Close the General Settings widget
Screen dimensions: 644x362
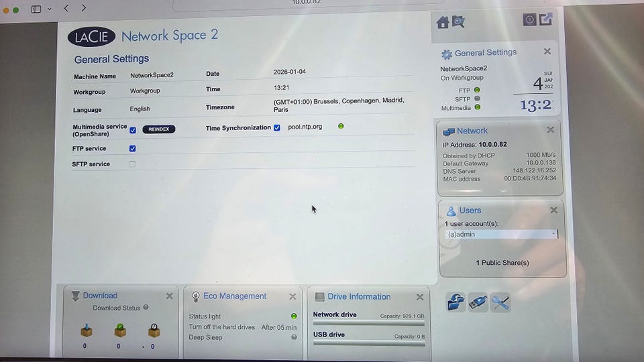coord(547,52)
